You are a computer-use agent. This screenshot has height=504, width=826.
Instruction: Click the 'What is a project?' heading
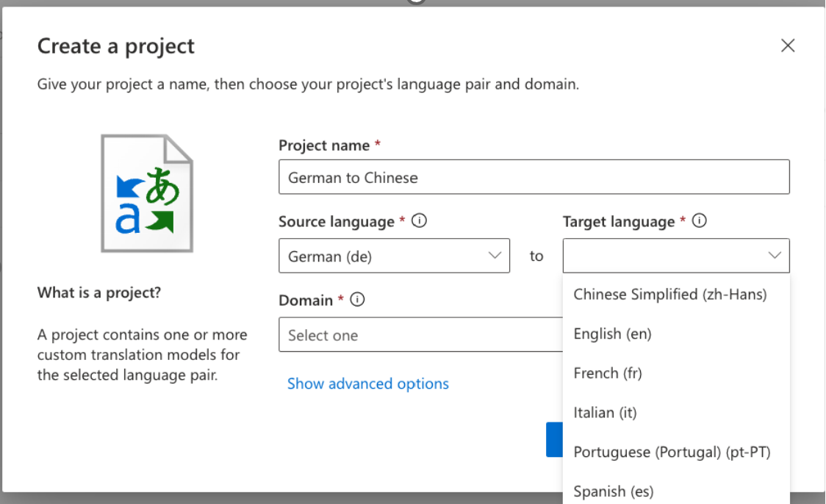click(x=98, y=292)
